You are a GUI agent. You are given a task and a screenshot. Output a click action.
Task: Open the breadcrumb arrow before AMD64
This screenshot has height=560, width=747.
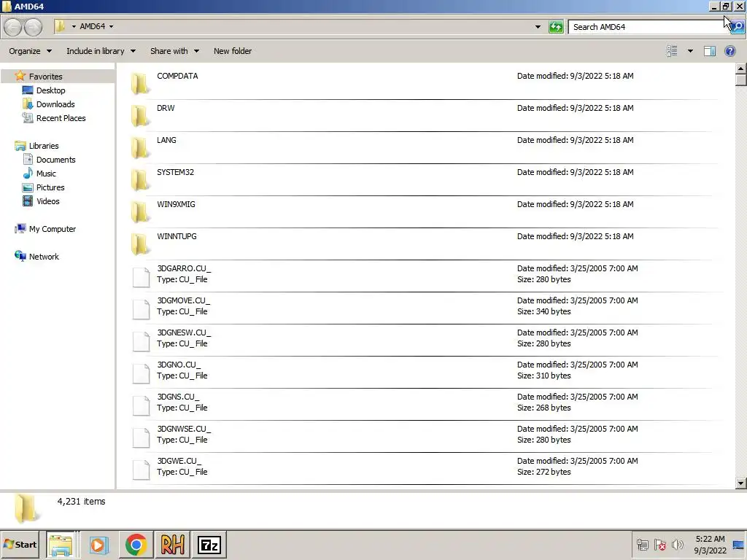click(74, 27)
